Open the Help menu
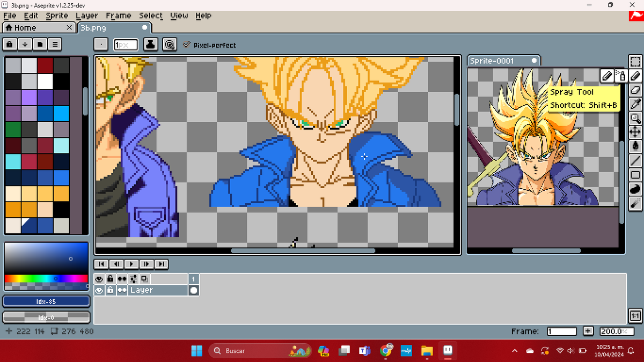Screen dimensions: 644x362 203,16
